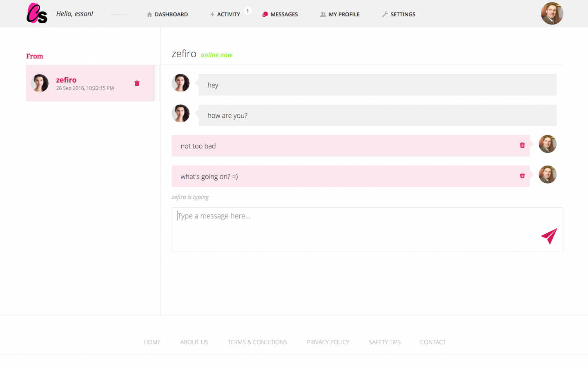
Task: Open the Safety Tips footer link
Action: click(385, 342)
